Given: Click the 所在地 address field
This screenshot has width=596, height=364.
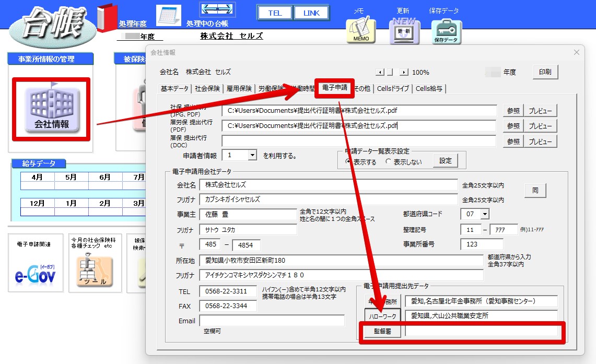Looking at the screenshot, I should (341, 260).
